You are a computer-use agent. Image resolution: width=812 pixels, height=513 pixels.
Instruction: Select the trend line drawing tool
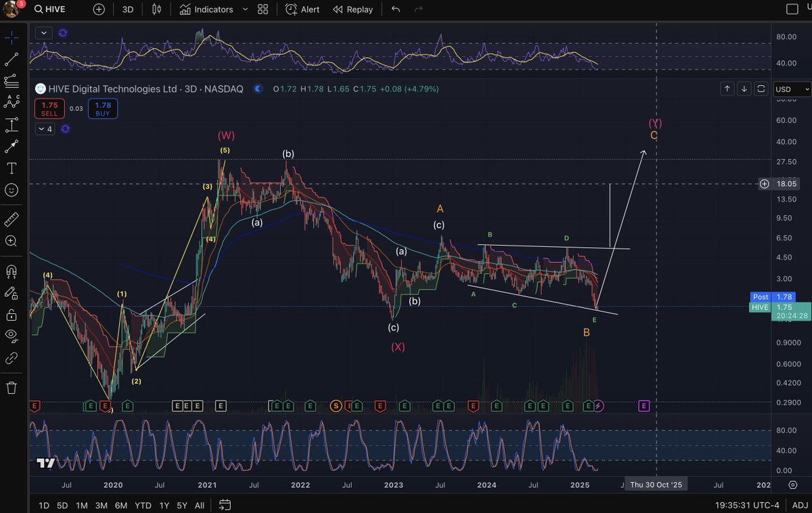pyautogui.click(x=11, y=60)
